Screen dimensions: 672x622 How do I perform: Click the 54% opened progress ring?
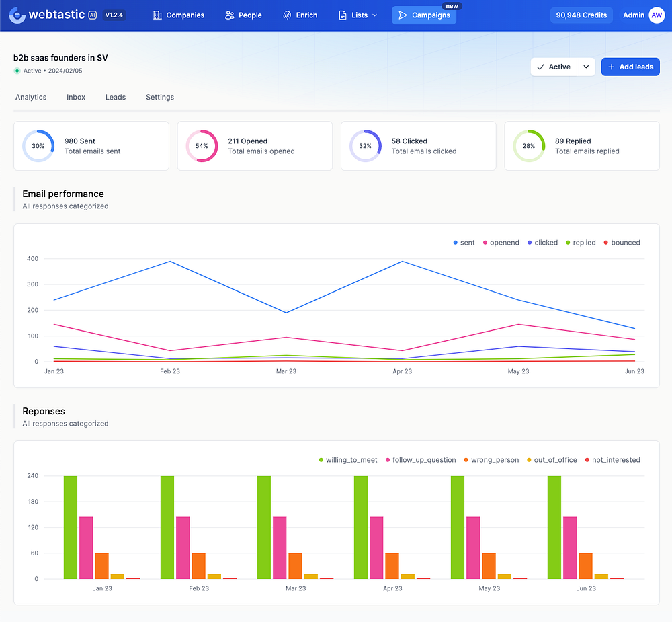202,146
